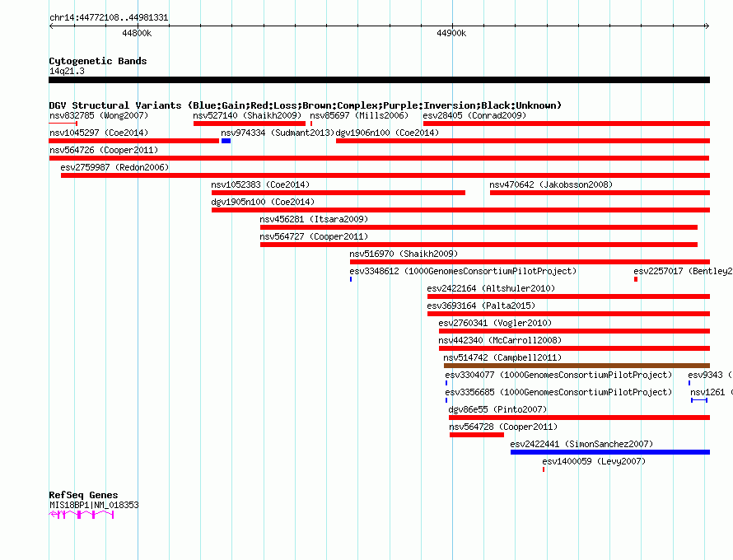Click the nsv514742 (Campbell2011) label
The image size is (733, 560).
pyautogui.click(x=502, y=357)
